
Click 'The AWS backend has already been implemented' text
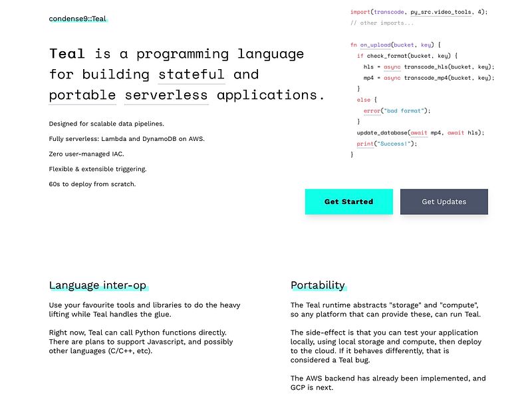click(x=388, y=383)
